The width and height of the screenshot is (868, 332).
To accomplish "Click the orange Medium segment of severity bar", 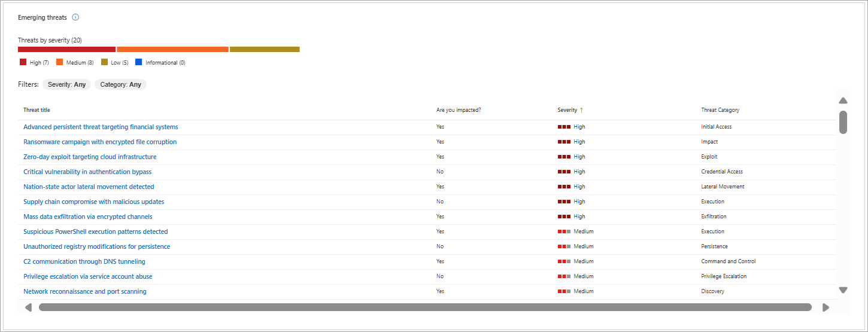I will click(172, 49).
